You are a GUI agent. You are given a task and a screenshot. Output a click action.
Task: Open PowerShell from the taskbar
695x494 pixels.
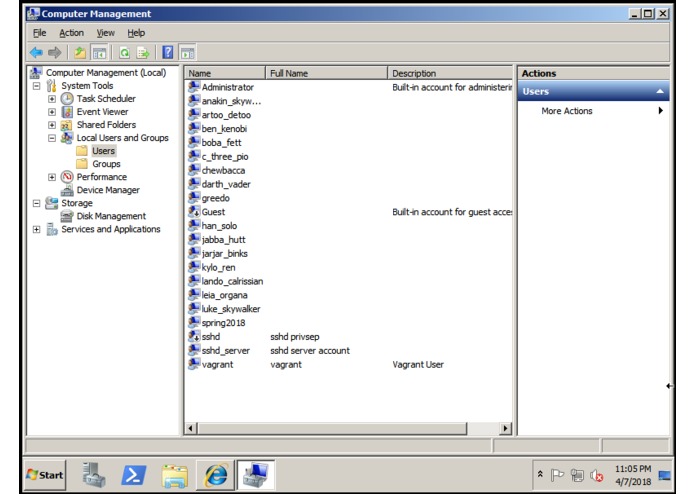tap(133, 475)
